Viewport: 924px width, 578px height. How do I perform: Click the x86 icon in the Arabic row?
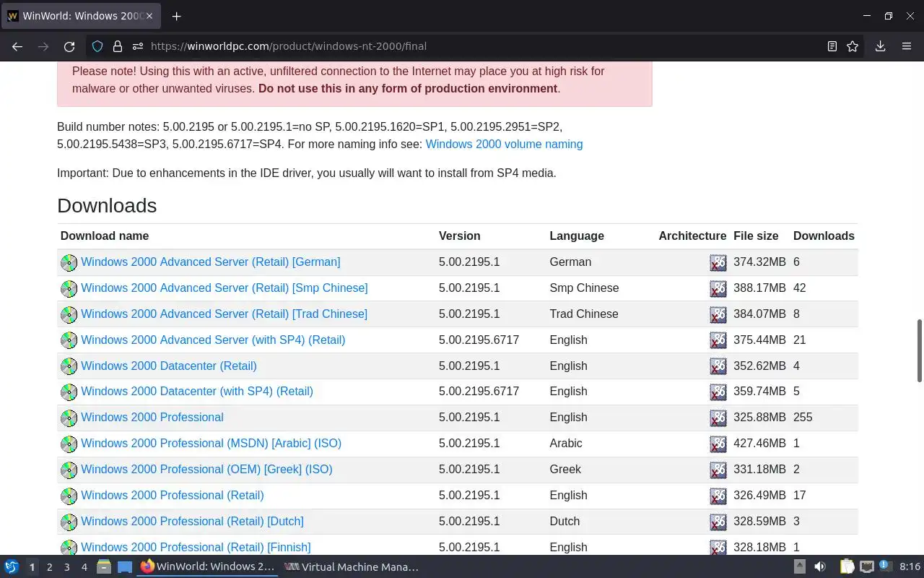[718, 444]
